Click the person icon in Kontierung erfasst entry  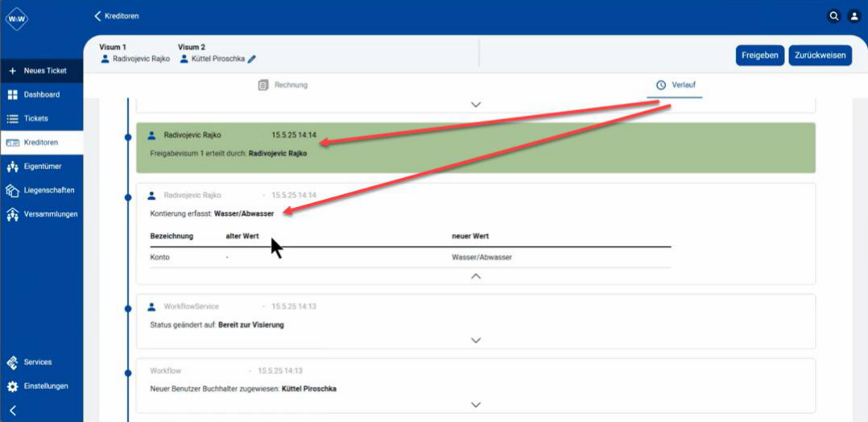151,196
